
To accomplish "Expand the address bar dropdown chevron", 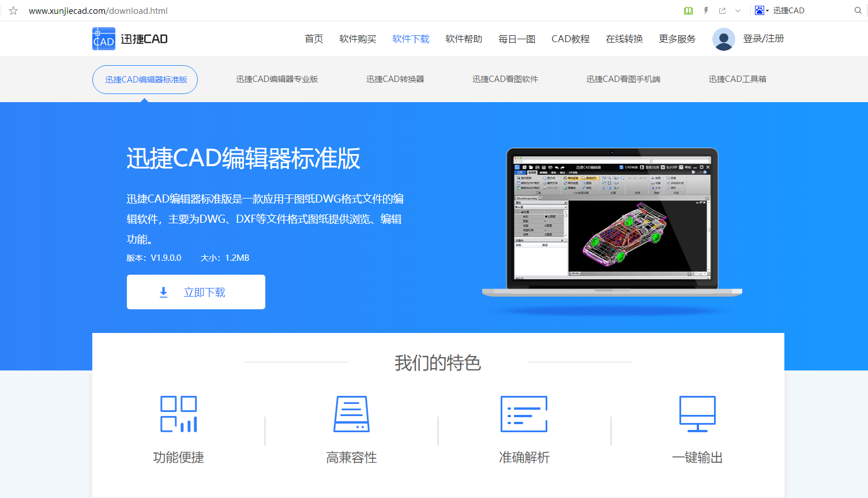I will 738,10.
